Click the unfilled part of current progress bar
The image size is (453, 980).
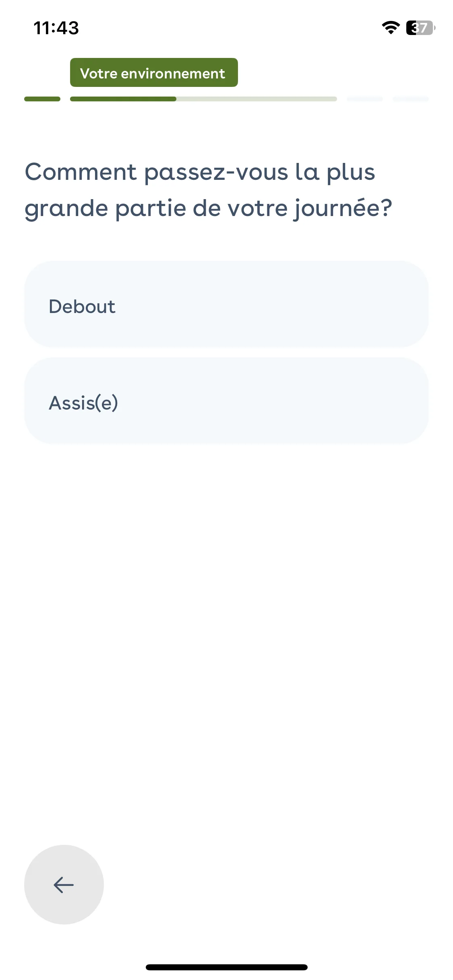(256, 99)
